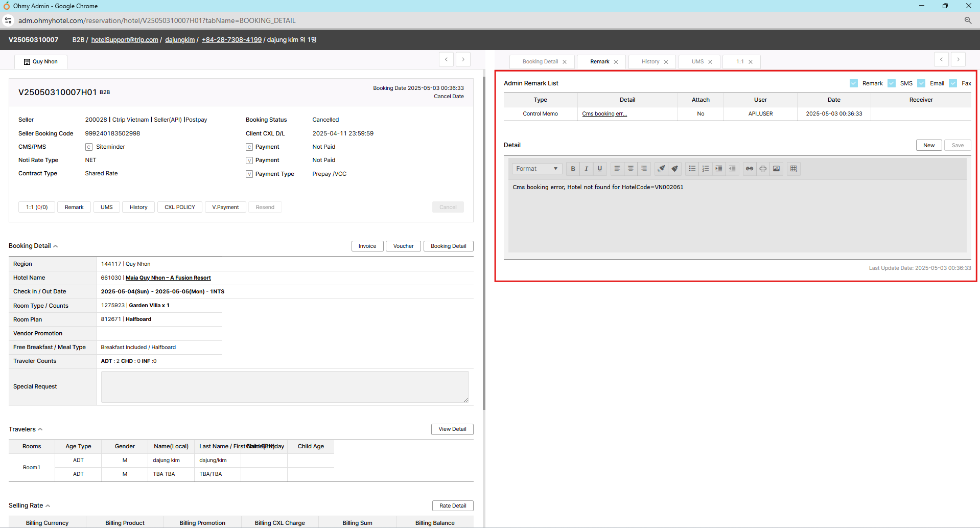Open the UMS tab

pos(697,62)
